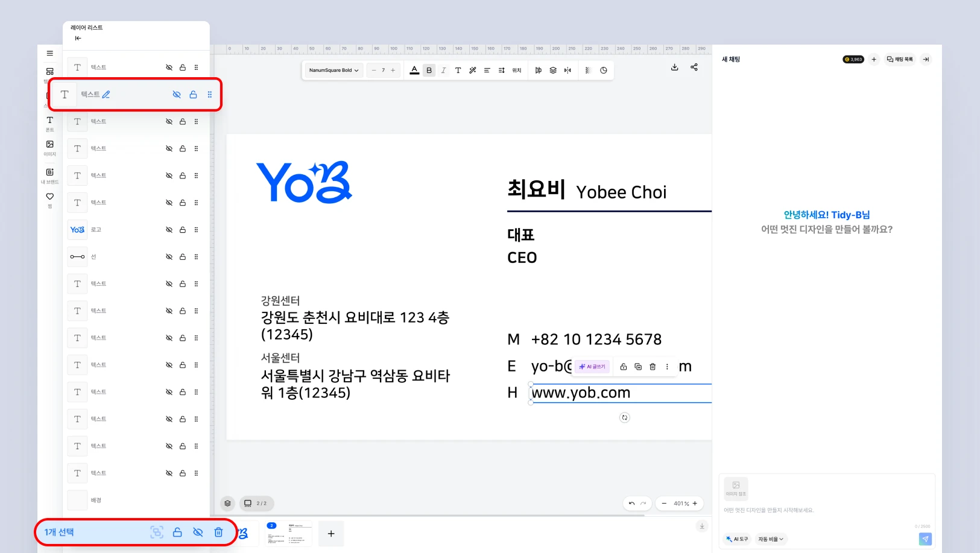980x553 pixels.
Task: Collapse the chat panel with arrow icon
Action: tap(926, 59)
